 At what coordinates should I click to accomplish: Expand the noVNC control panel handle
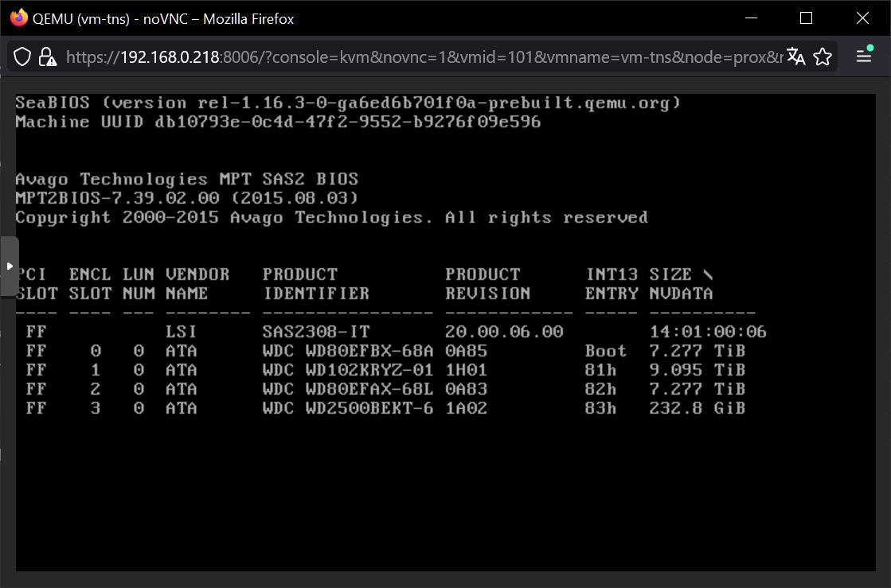(9, 267)
